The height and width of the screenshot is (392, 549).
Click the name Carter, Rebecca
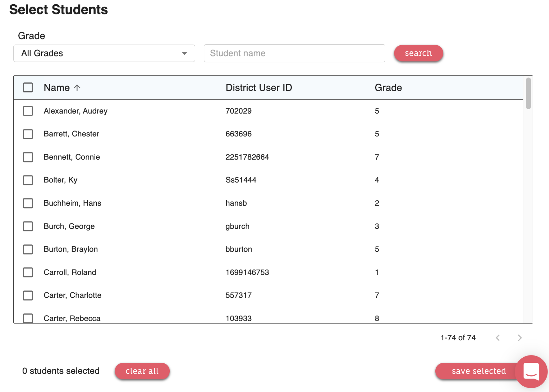[72, 318]
